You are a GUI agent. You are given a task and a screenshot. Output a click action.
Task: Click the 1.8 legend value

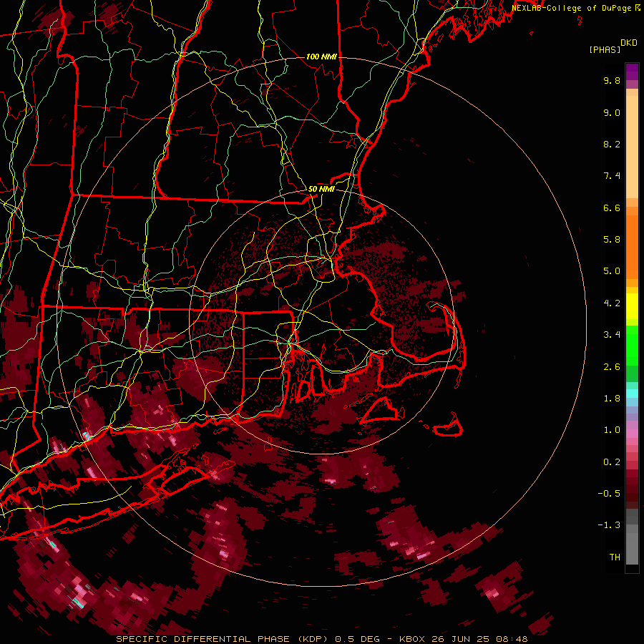[612, 399]
